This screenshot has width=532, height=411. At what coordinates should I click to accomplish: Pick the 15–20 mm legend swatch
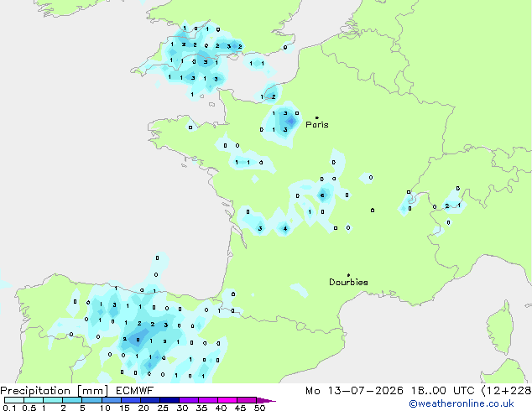[131, 400]
